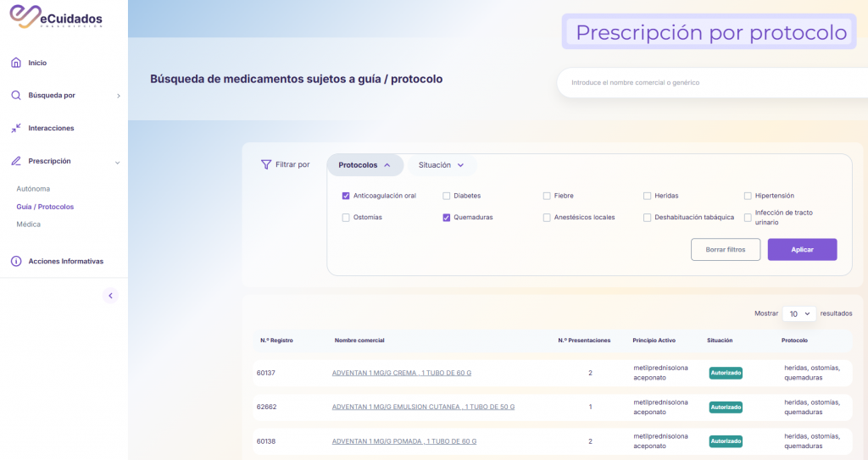868x460 pixels.
Task: Click the Protocolo column header
Action: [x=794, y=341]
